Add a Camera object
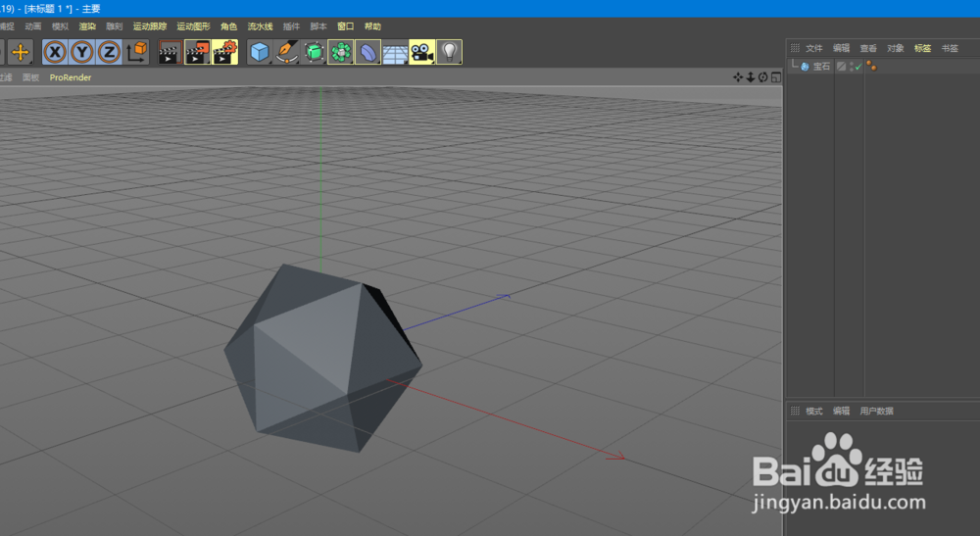Screen dimensions: 980x536 pyautogui.click(x=422, y=53)
